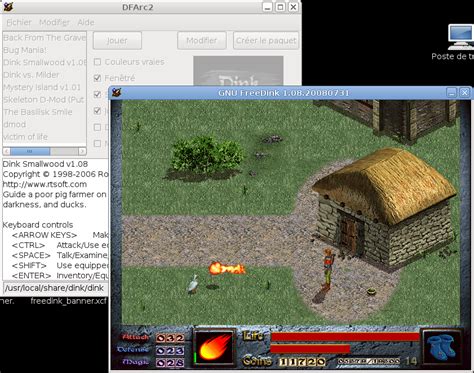Click the list scrollbar left arrow
474x373 pixels.
coord(7,152)
